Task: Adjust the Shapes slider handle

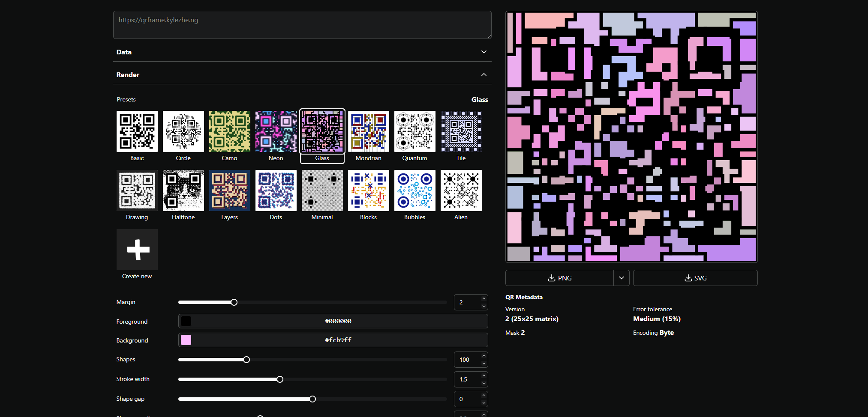Action: [246, 360]
